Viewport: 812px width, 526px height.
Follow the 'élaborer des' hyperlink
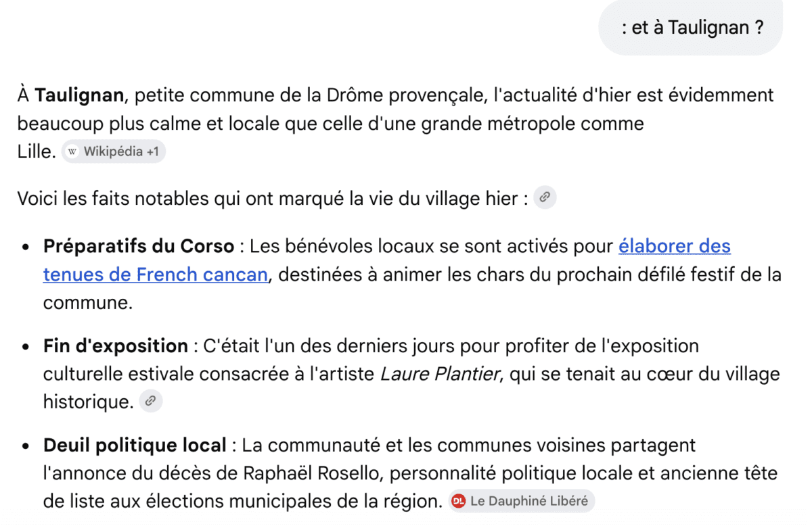click(x=674, y=246)
